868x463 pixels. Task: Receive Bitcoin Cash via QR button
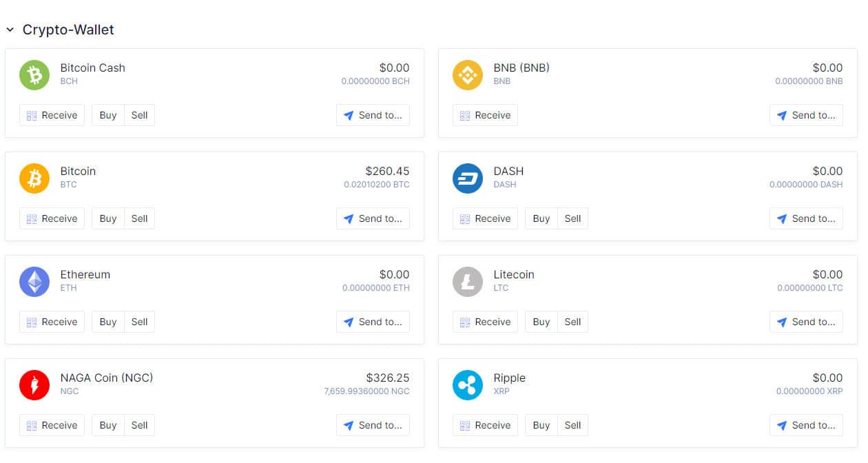coord(52,115)
